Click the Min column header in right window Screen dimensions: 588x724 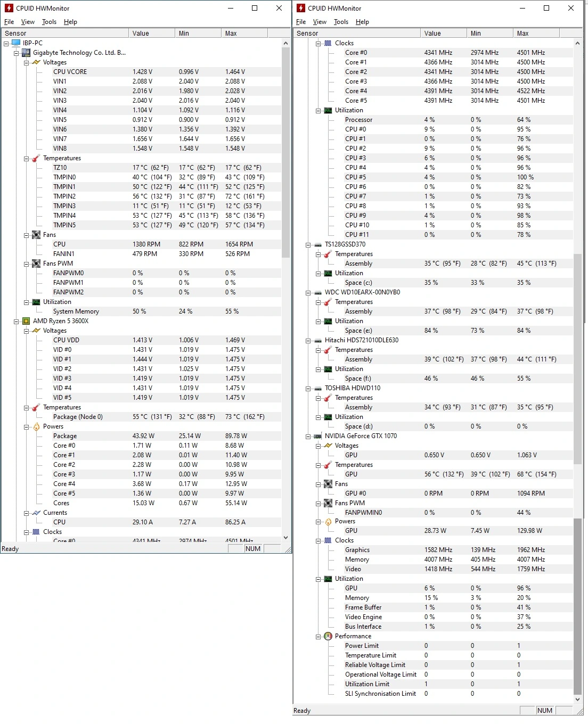tap(489, 33)
